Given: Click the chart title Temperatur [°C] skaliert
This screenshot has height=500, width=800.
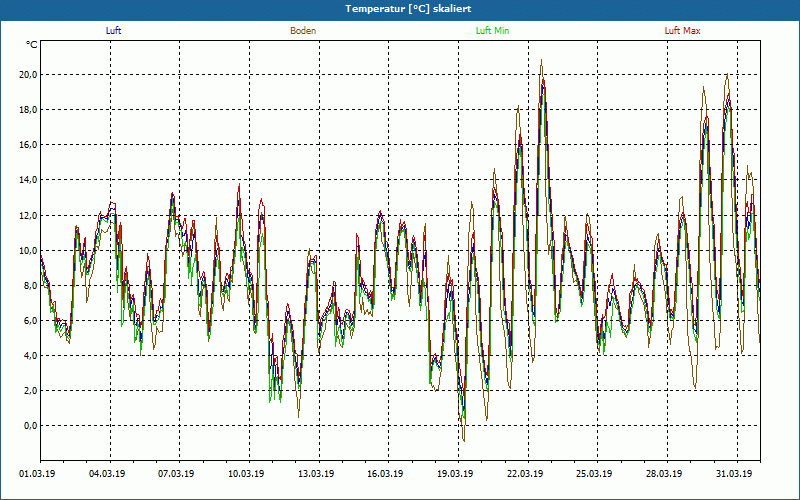Looking at the screenshot, I should click(x=408, y=9).
